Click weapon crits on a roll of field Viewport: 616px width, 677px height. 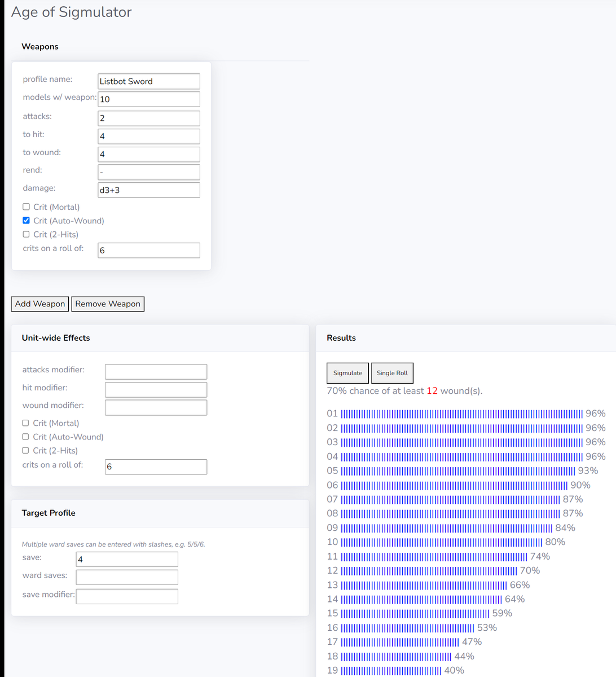click(149, 250)
